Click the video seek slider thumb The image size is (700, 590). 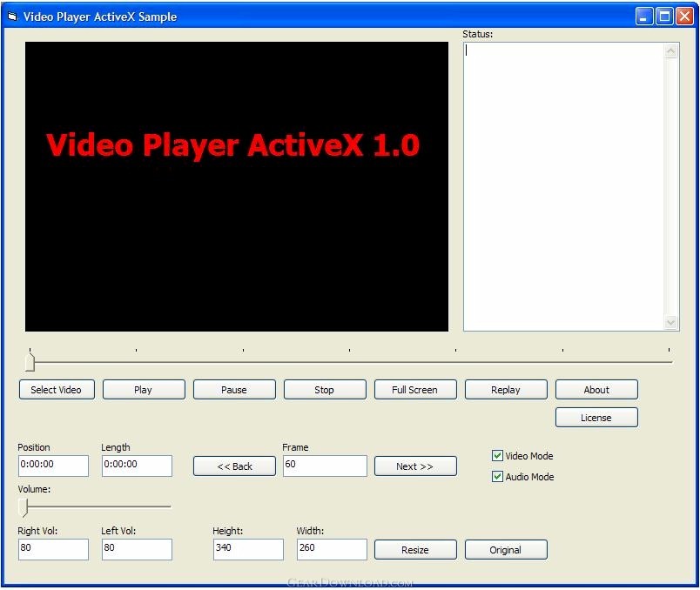pos(30,362)
